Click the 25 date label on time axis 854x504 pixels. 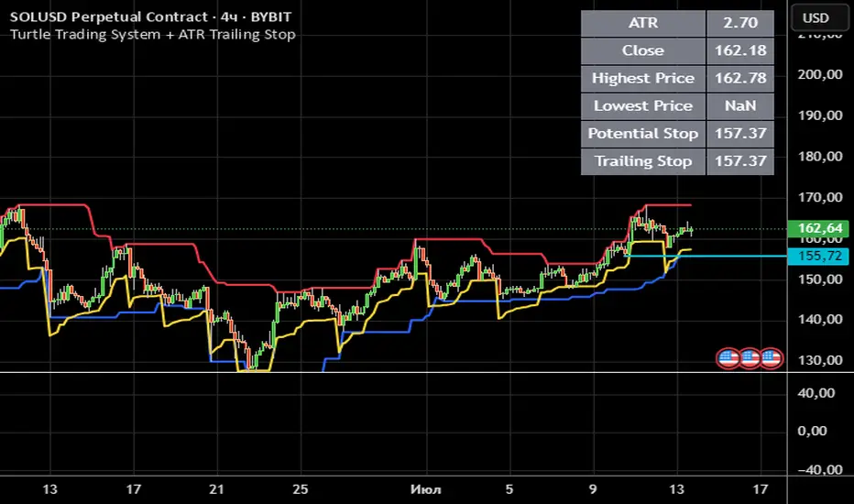pyautogui.click(x=301, y=489)
